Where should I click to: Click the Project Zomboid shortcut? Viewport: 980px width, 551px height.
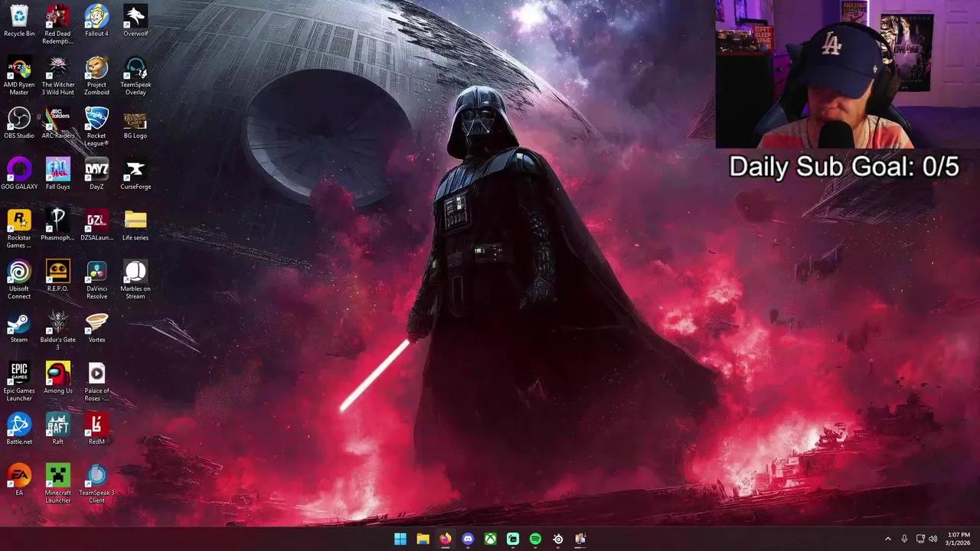point(96,76)
